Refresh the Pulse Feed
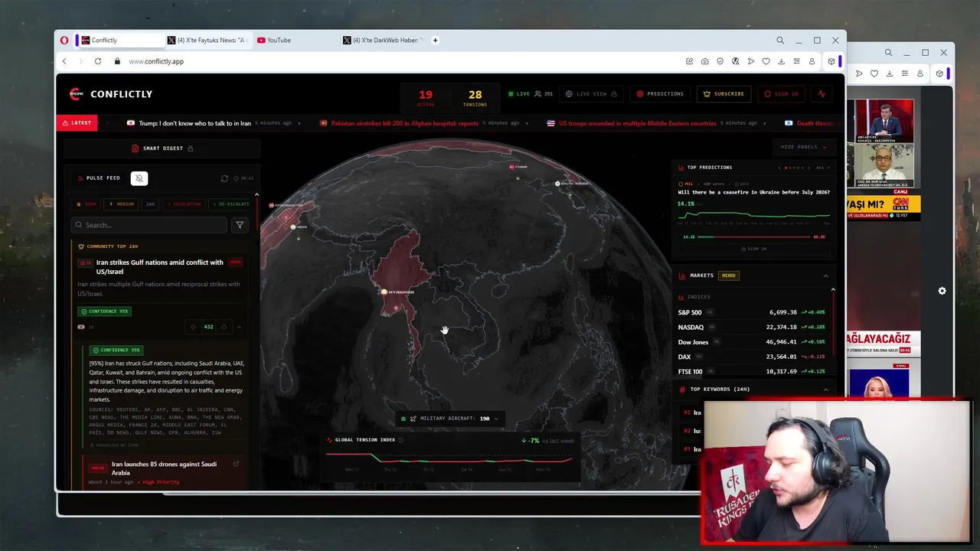The height and width of the screenshot is (551, 980). tap(224, 178)
